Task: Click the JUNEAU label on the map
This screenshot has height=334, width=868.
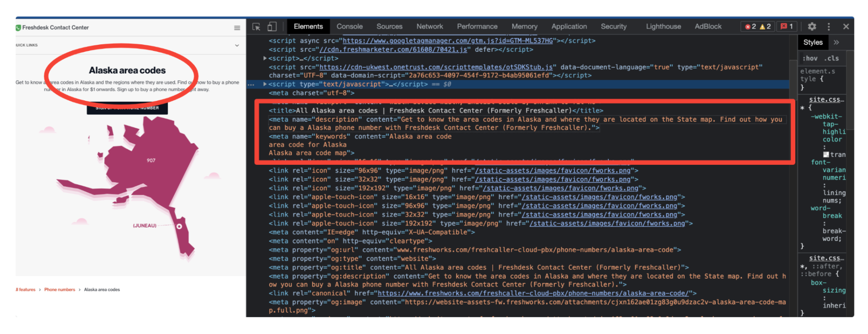Action: pos(145,226)
